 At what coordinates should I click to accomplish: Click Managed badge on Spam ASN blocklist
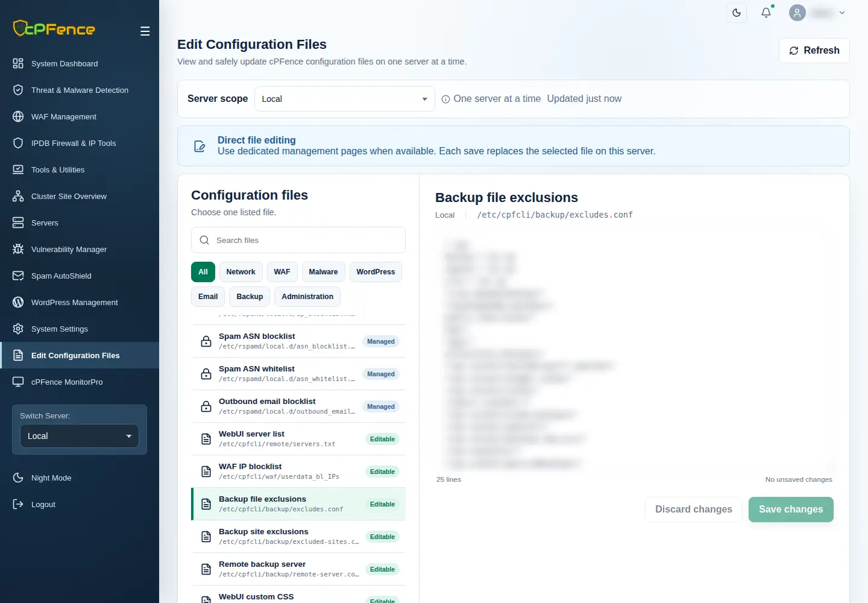[381, 341]
